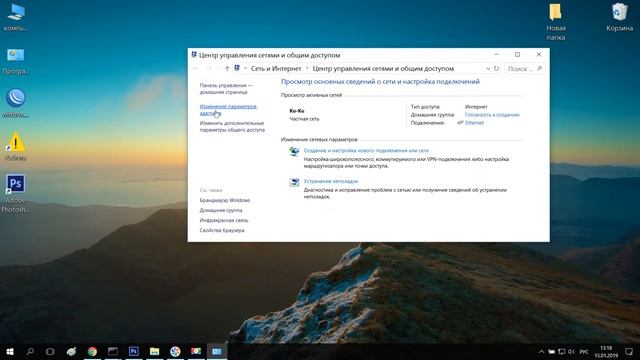This screenshot has width=640, height=360.
Task: Click the troubleshooting icon
Action: (294, 182)
